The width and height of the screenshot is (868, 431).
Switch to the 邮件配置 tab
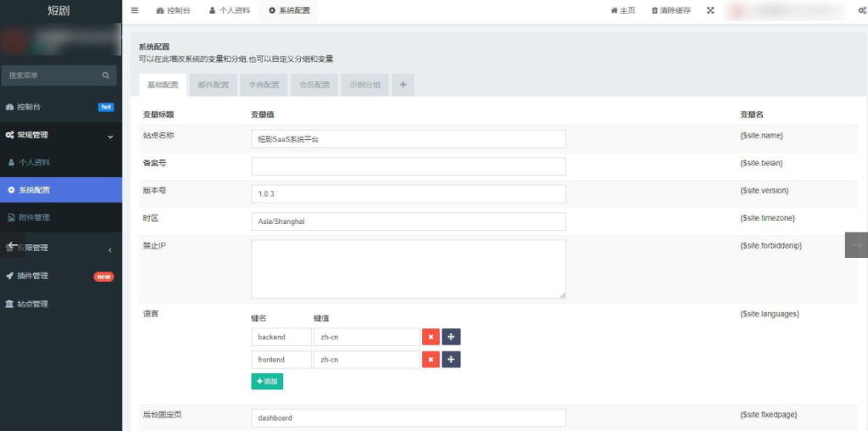click(x=213, y=85)
